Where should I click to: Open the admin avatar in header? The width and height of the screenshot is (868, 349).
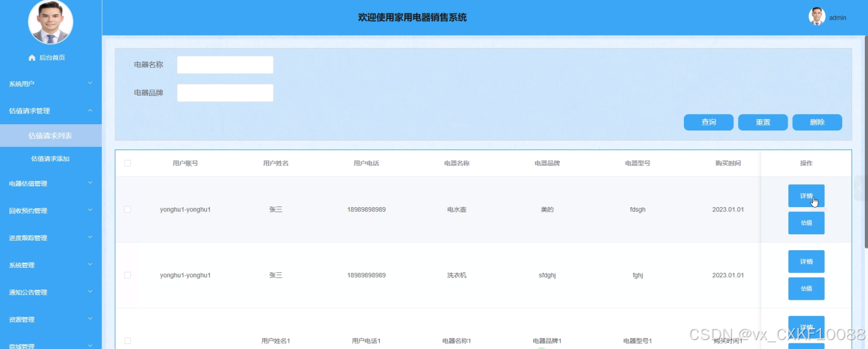pos(817,17)
